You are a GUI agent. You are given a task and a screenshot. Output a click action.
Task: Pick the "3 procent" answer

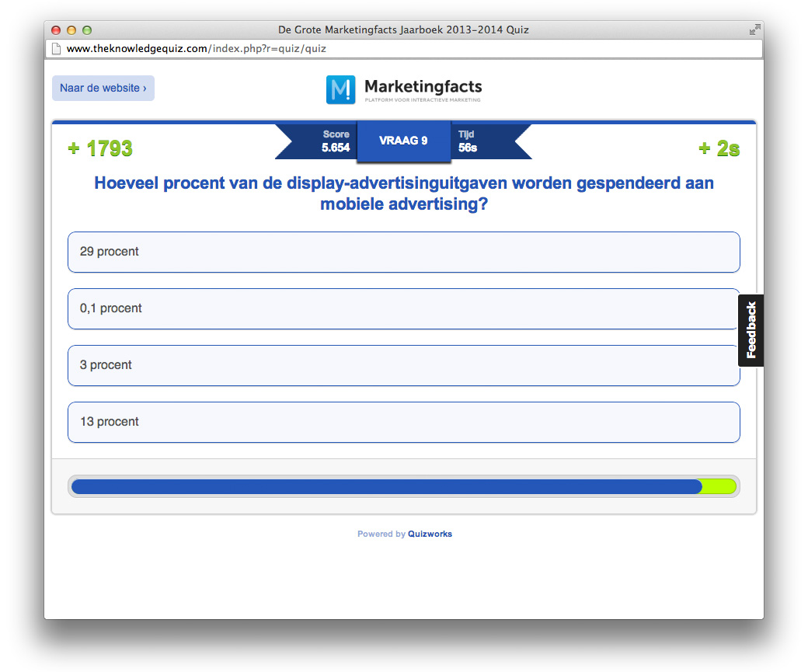pyautogui.click(x=403, y=365)
